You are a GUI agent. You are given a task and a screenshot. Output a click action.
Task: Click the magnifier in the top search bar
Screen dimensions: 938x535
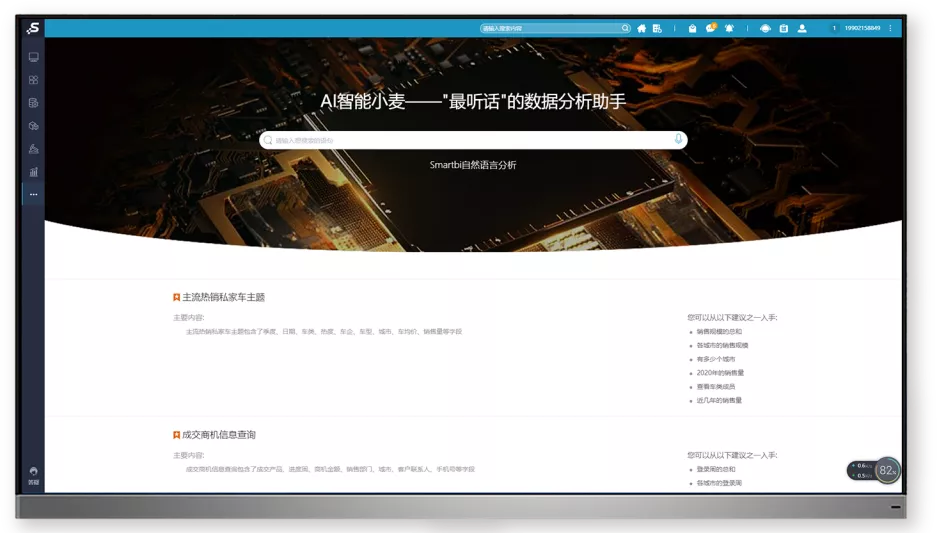(625, 28)
